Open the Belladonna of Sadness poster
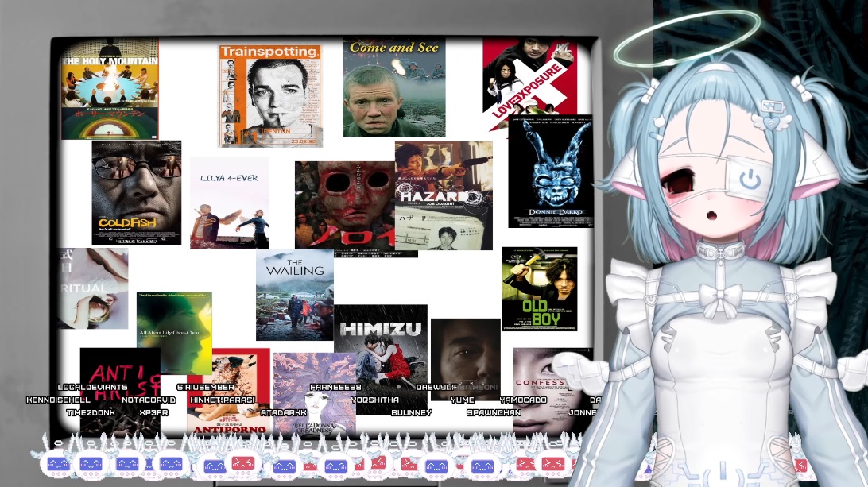The height and width of the screenshot is (487, 868). [315, 394]
